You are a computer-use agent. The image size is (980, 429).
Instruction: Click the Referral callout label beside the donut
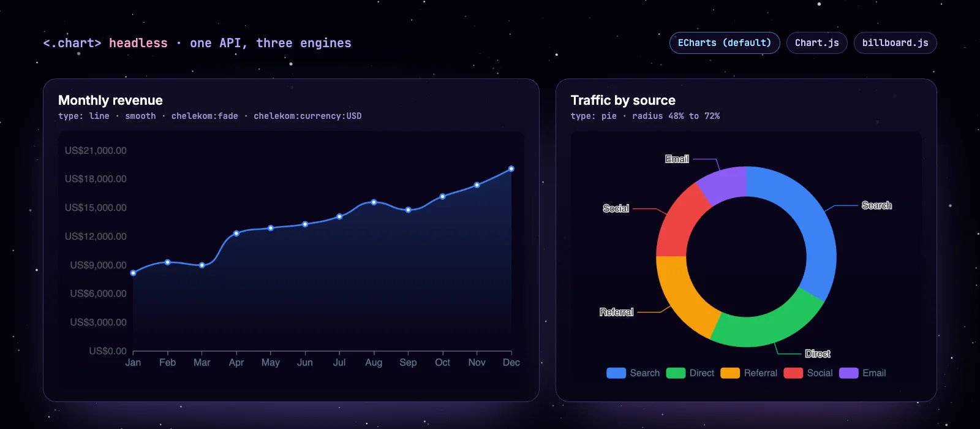coord(616,312)
